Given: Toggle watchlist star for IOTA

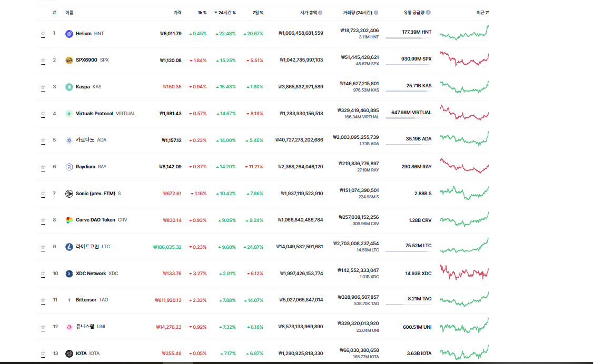Looking at the screenshot, I should point(43,354).
